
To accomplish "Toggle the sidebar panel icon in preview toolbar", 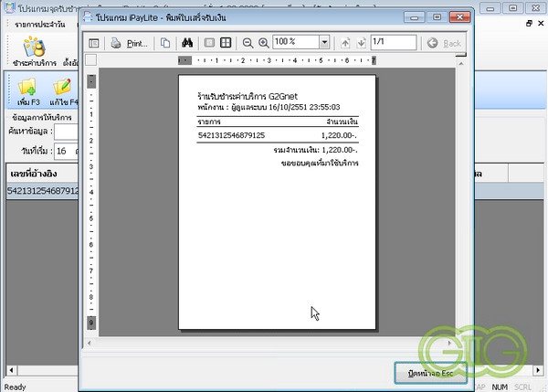I will pyautogui.click(x=94, y=43).
